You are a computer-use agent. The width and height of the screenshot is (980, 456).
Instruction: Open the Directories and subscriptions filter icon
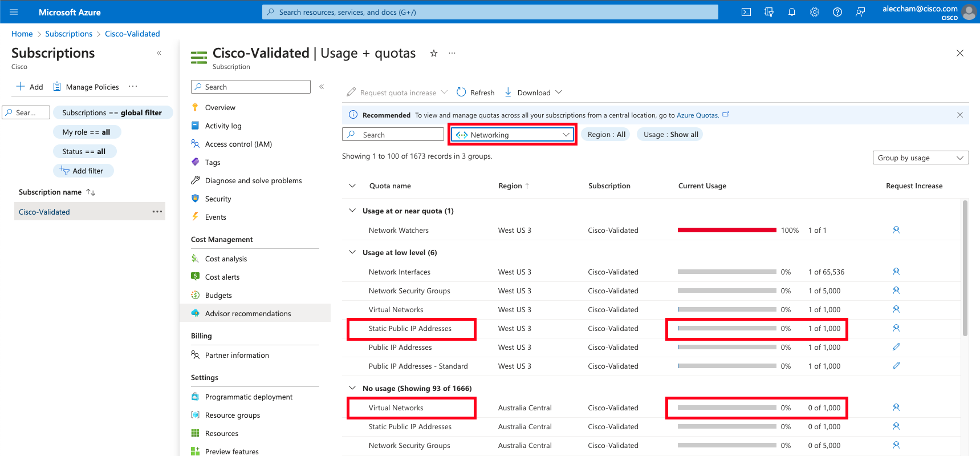[x=769, y=12]
